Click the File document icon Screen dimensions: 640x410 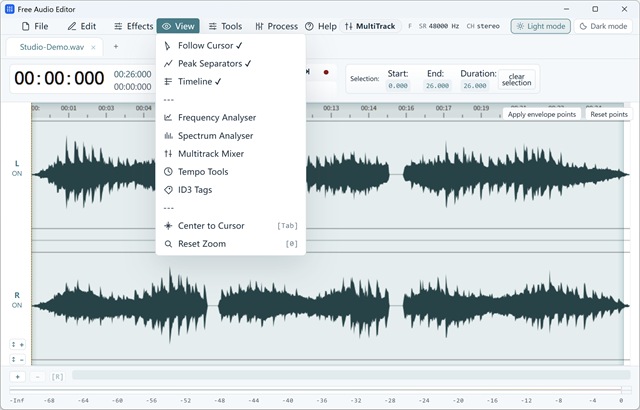point(26,26)
